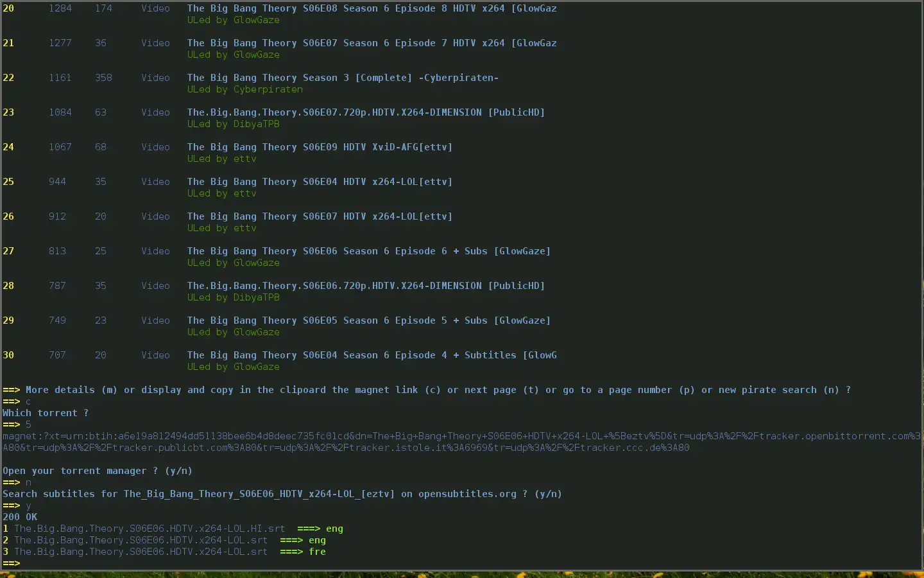Click the yellow row number 20
The height and width of the screenshot is (578, 924).
(8, 8)
